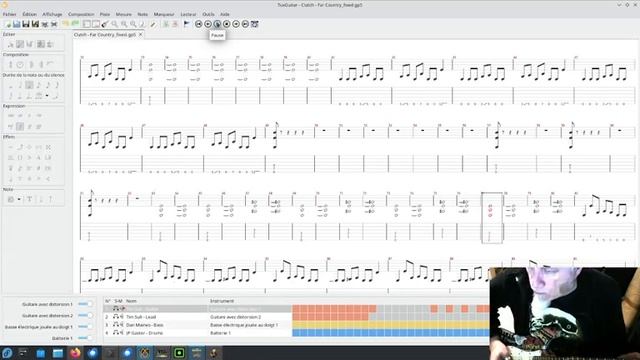The width and height of the screenshot is (640, 360).
Task: Click the last icon in Composition panel
Action: coord(50,64)
